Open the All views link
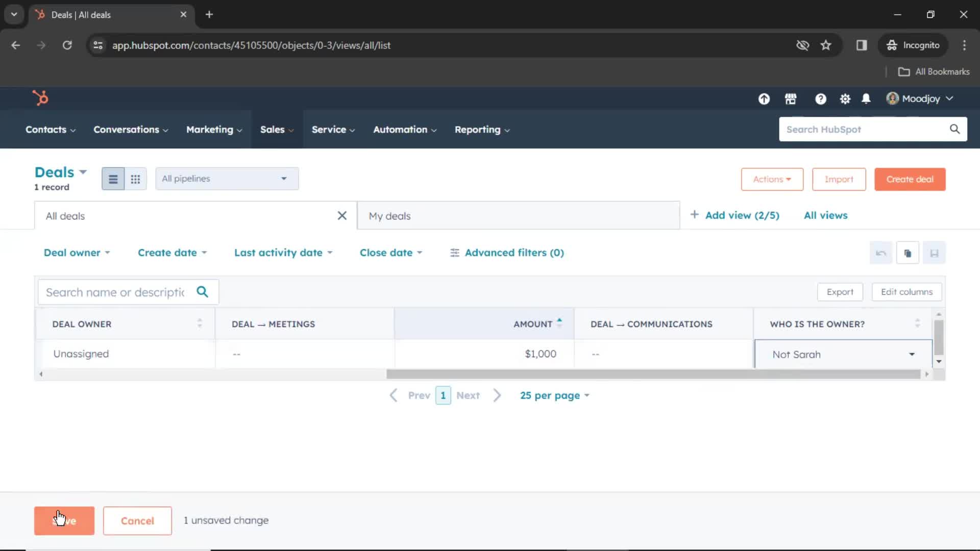Image resolution: width=980 pixels, height=551 pixels. [x=825, y=215]
